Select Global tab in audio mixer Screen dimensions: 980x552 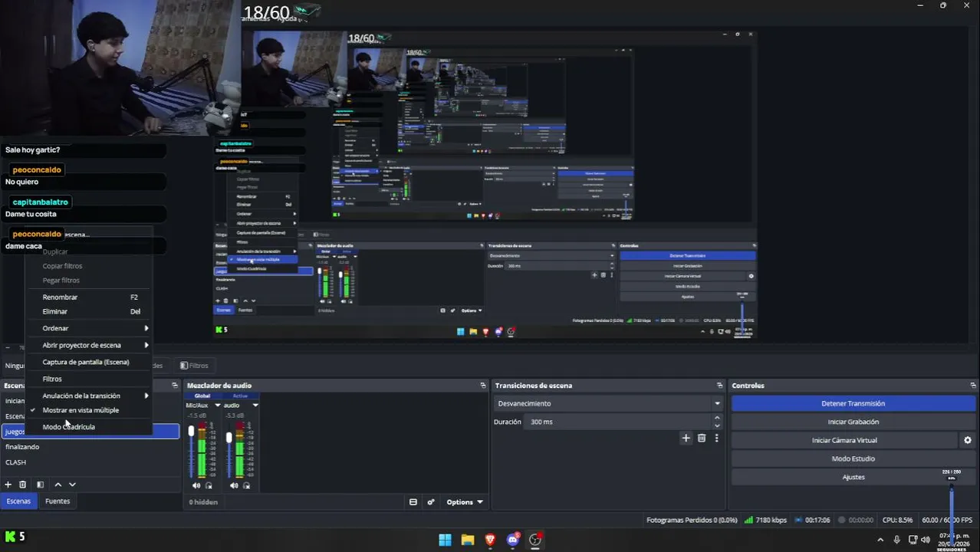click(202, 396)
